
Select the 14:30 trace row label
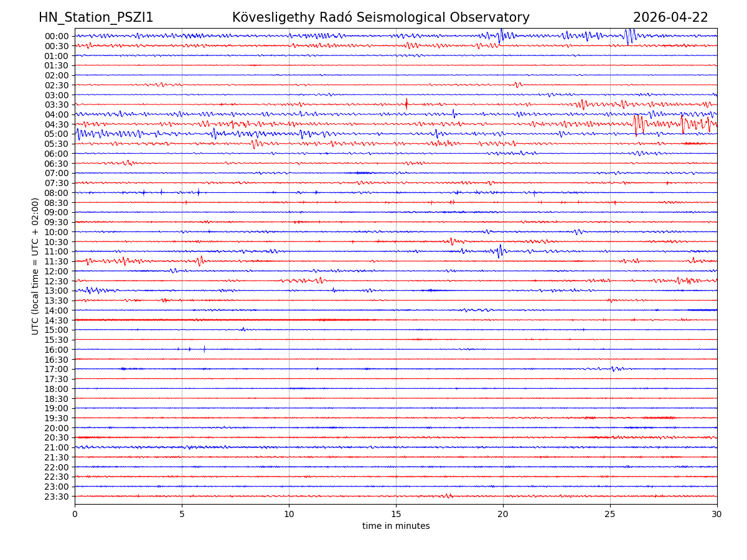pyautogui.click(x=57, y=320)
